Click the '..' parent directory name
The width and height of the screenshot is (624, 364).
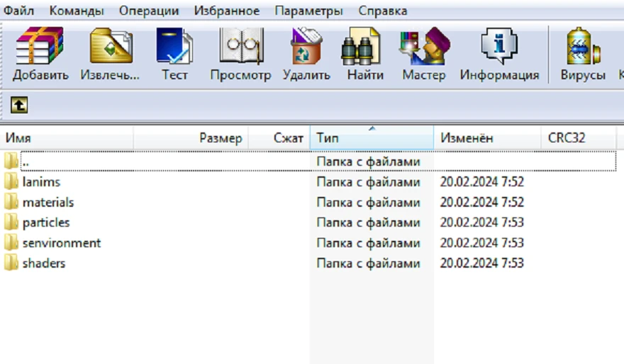(26, 162)
